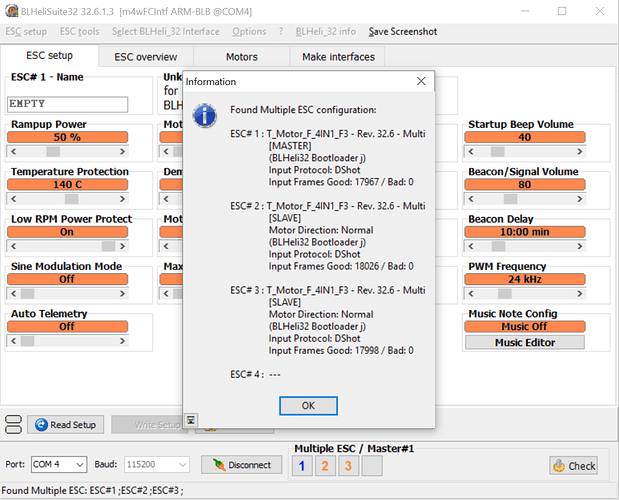Decrease Beacon/Signal Volume with left arrow

coord(471,199)
